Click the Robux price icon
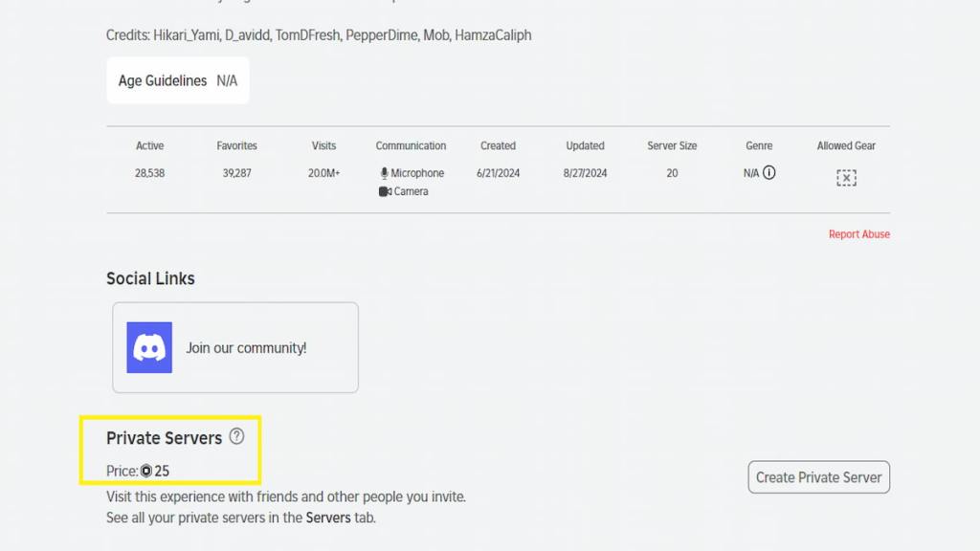 coord(146,471)
